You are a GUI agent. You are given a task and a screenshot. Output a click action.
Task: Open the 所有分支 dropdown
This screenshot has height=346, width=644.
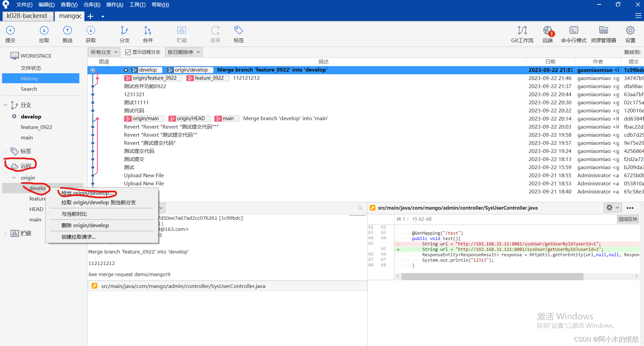pos(104,52)
